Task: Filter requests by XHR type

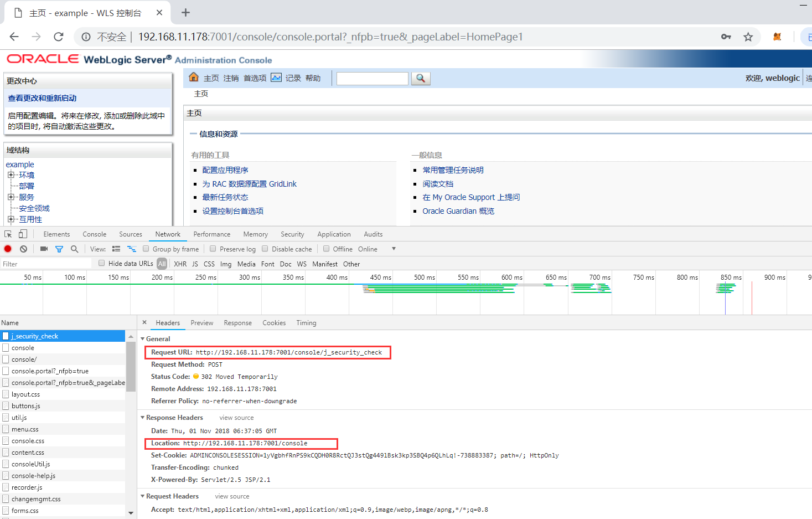Action: pos(180,264)
